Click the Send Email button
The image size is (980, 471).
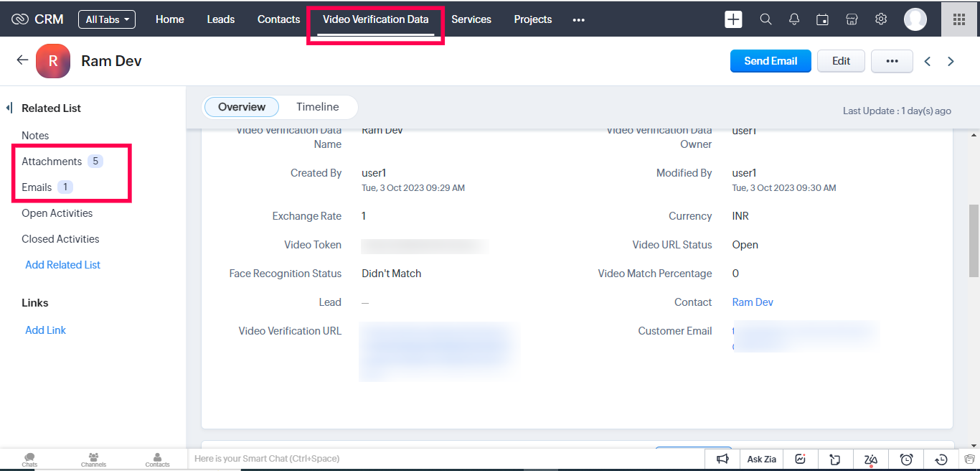(x=770, y=61)
